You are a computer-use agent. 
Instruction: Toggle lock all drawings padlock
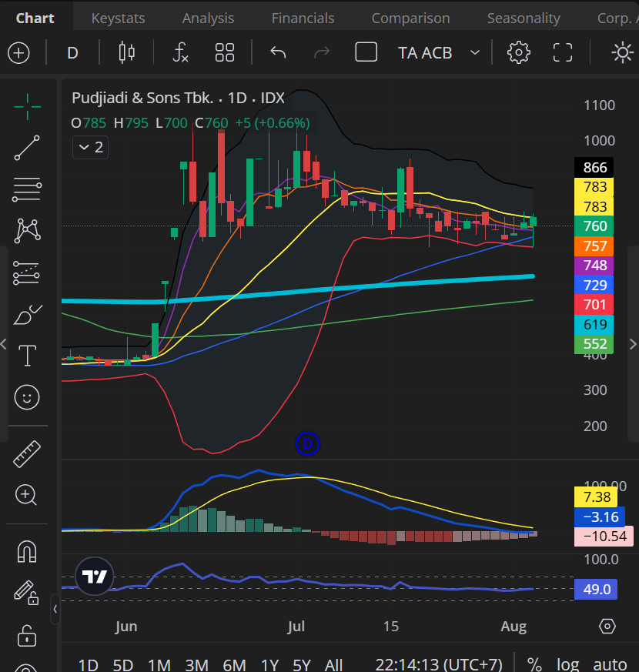[x=27, y=635]
